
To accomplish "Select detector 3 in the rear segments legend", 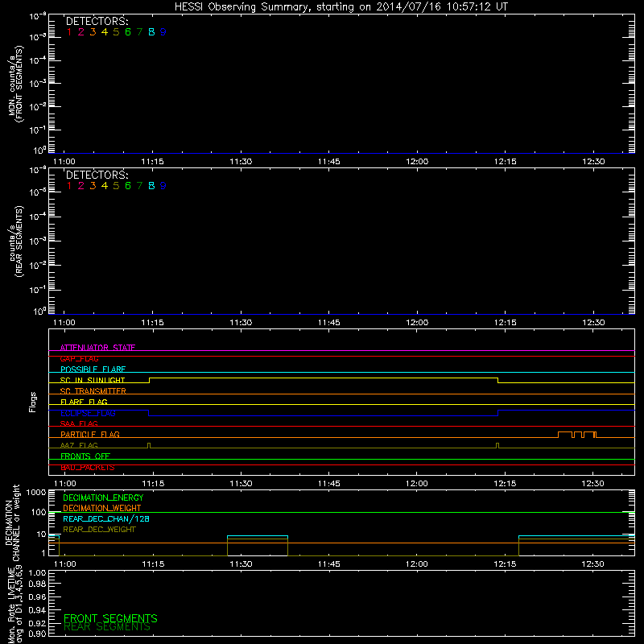I will (93, 186).
